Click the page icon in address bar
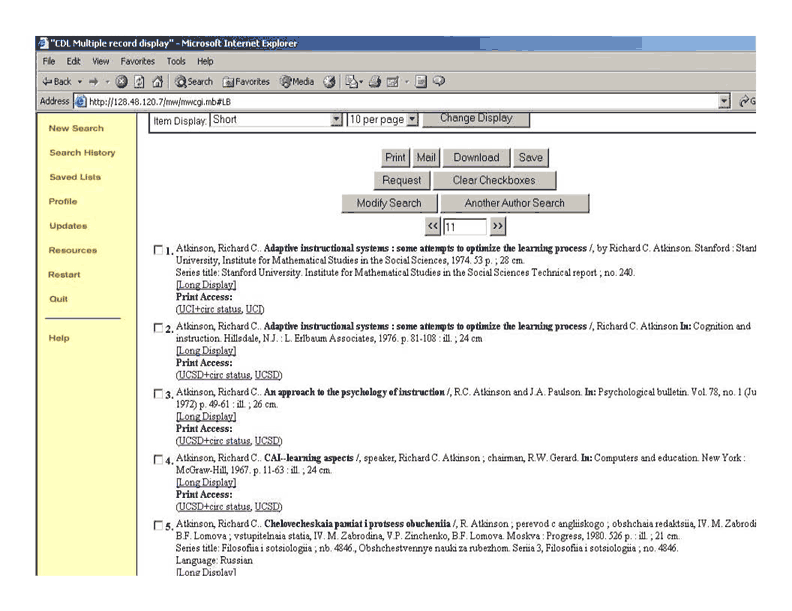 click(x=80, y=101)
